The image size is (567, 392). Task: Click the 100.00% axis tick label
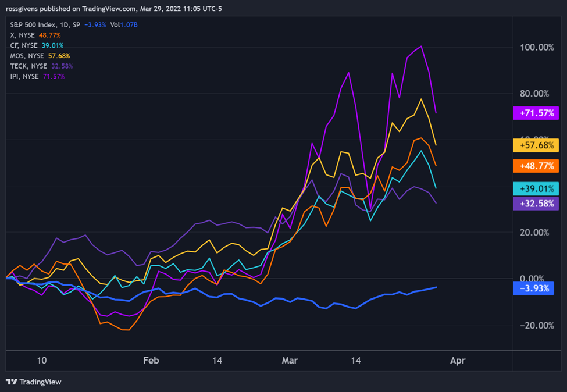click(x=537, y=47)
